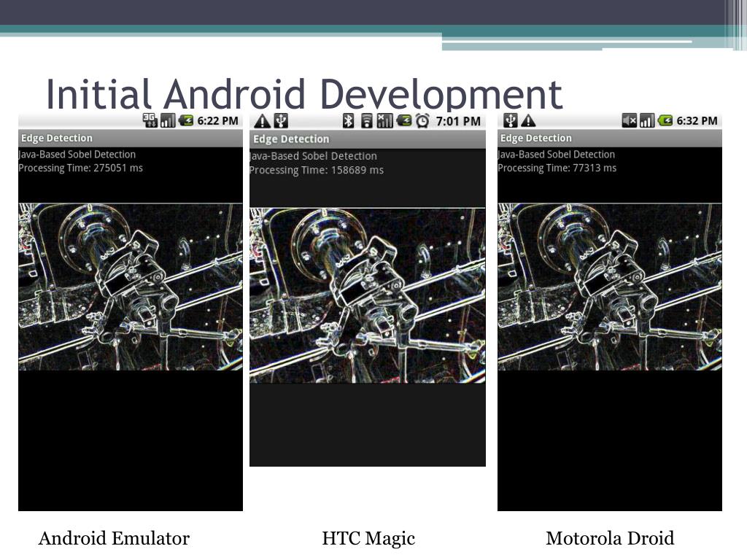Tap muted speaker icon on Motorola Droid
The width and height of the screenshot is (747, 560).
tap(630, 120)
